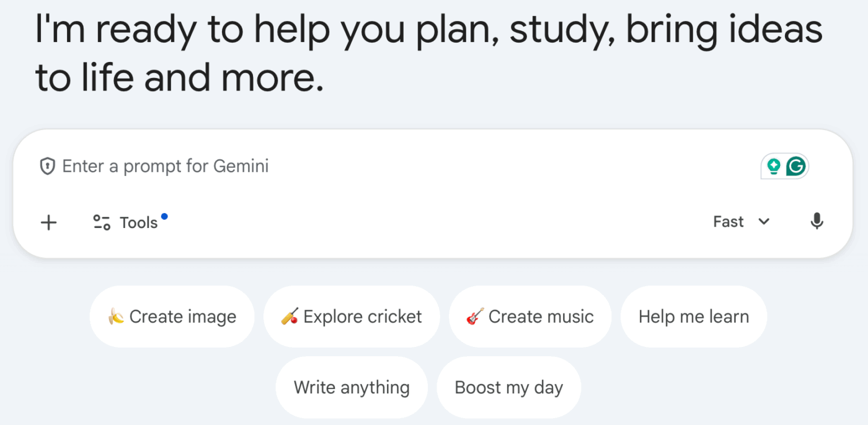Activate the microphone for voice input

[817, 222]
